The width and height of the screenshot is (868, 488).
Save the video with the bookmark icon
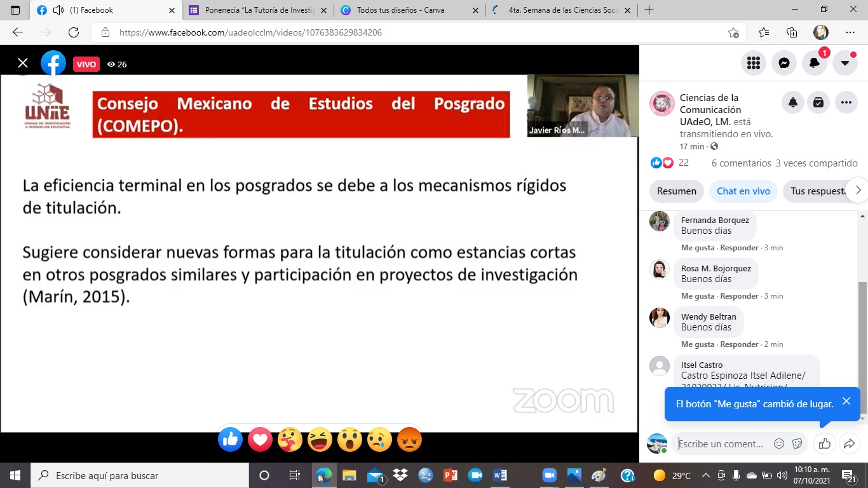point(818,102)
